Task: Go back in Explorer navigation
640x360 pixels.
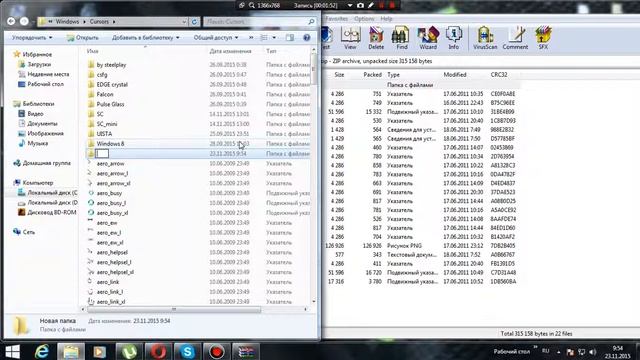Action: [11, 21]
